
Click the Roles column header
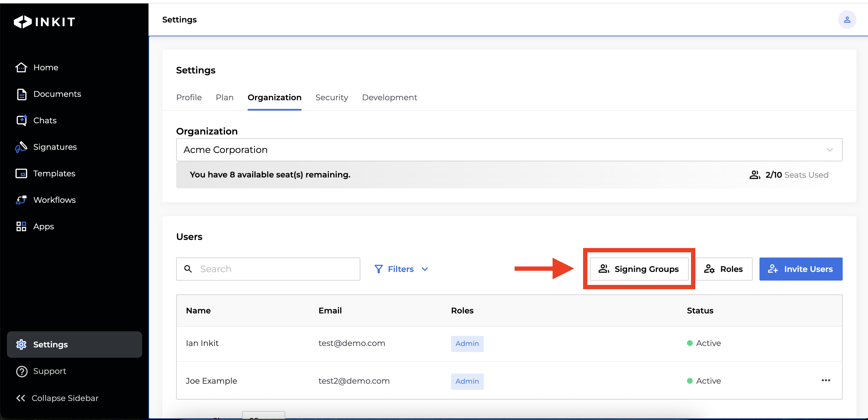click(462, 311)
